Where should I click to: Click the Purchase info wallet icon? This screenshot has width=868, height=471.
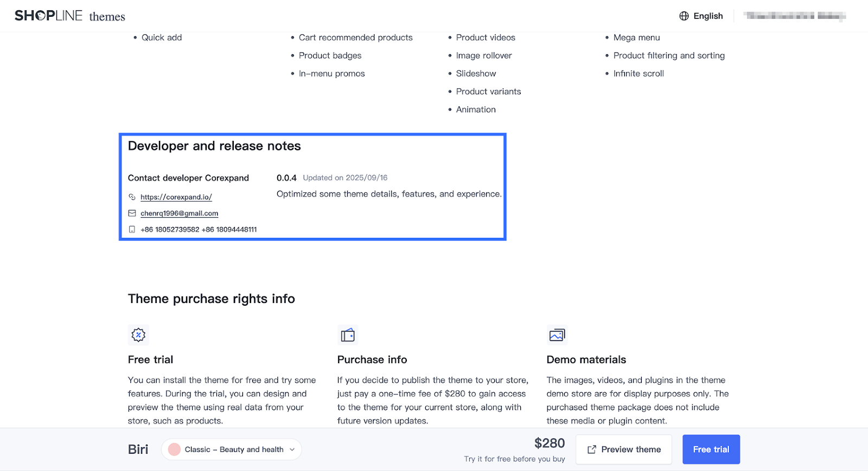pyautogui.click(x=348, y=335)
